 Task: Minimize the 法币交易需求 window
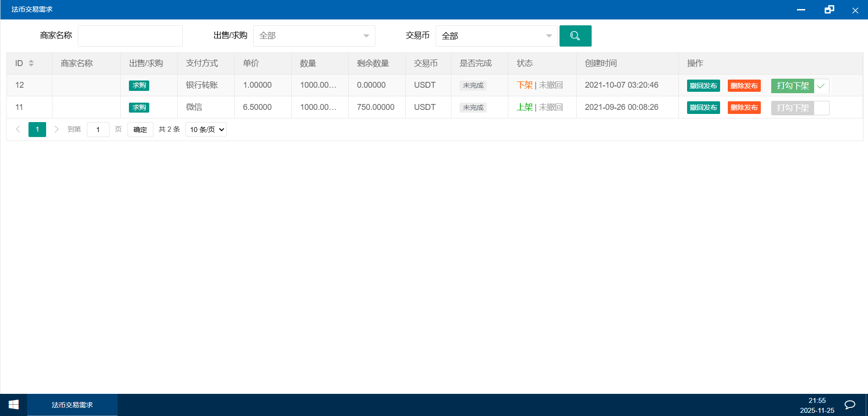[801, 9]
